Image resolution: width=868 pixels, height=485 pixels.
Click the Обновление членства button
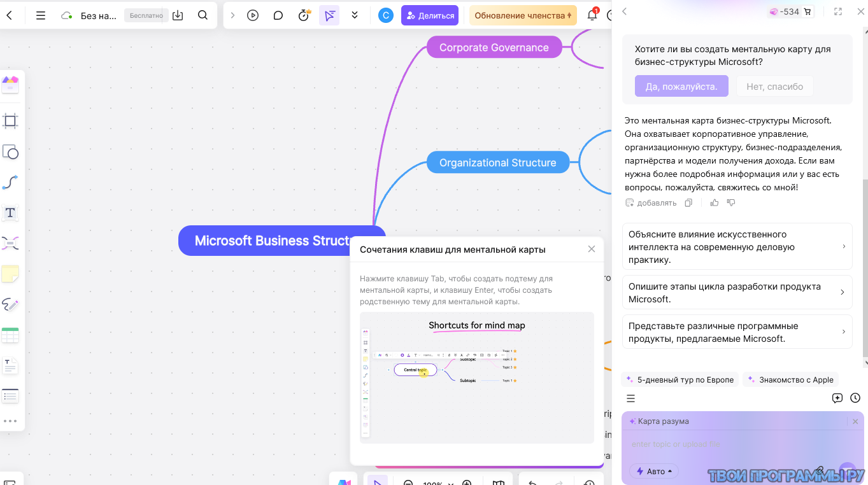coord(523,15)
